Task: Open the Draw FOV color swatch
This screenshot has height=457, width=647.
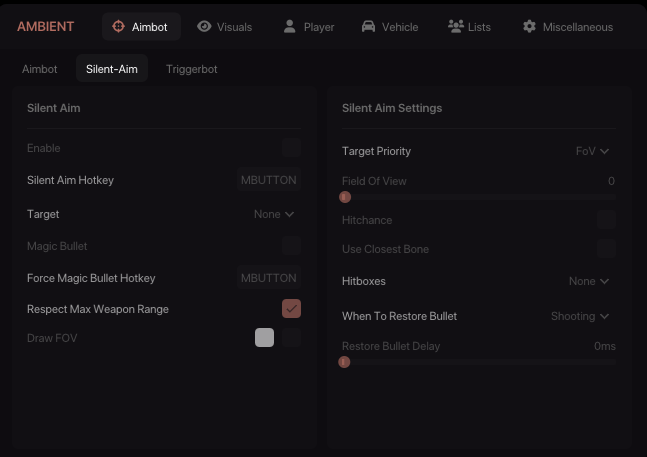Action: (264, 338)
